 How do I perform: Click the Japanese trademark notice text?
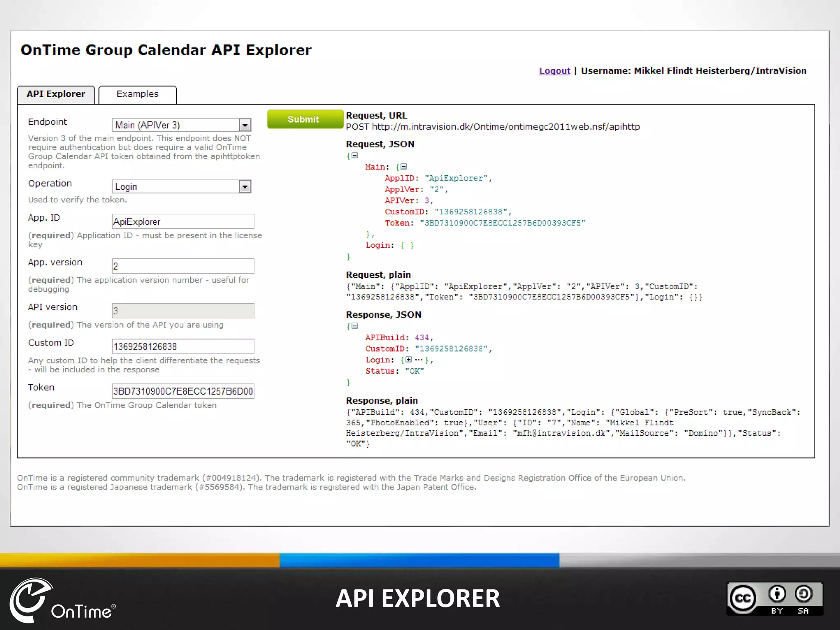(247, 487)
